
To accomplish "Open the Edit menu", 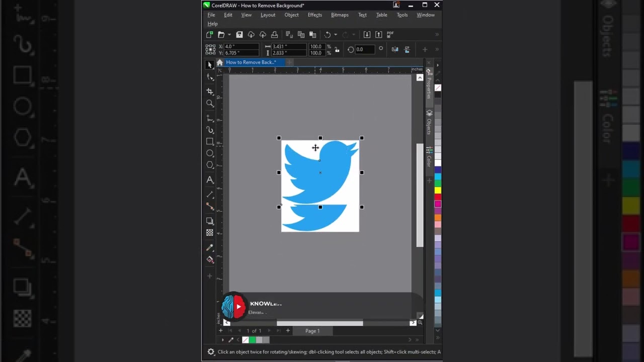I will [228, 15].
